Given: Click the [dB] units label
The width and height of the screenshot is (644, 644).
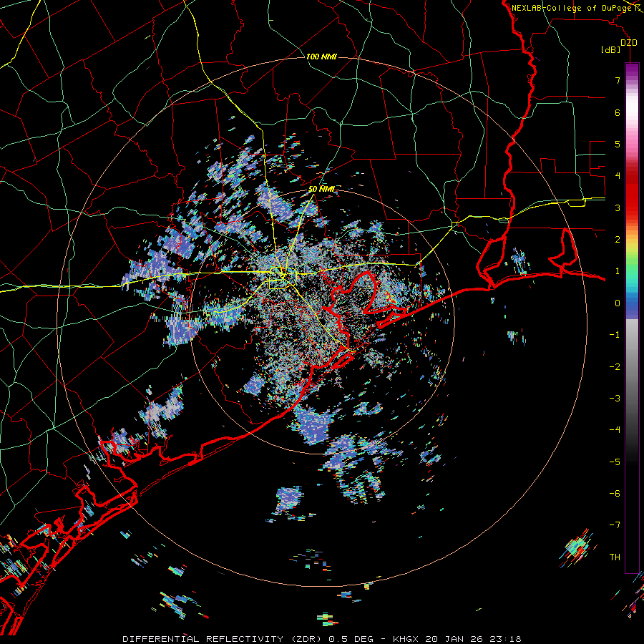Looking at the screenshot, I should coord(611,49).
